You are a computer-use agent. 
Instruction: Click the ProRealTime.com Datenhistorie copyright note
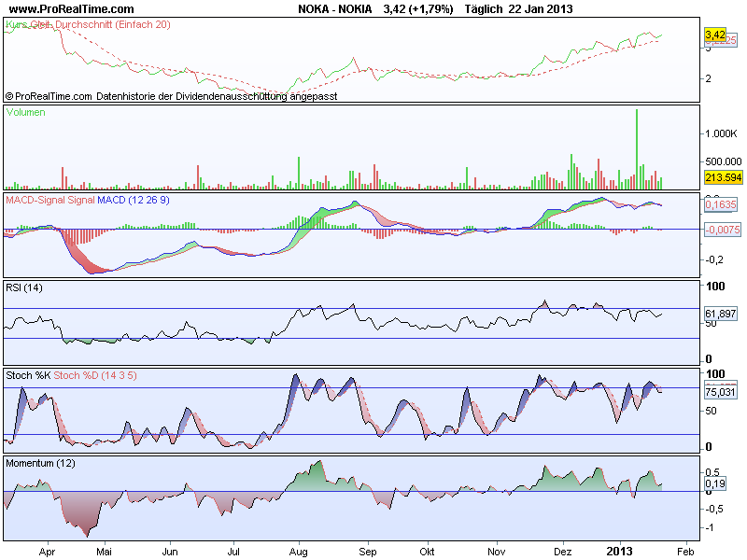coord(172,96)
